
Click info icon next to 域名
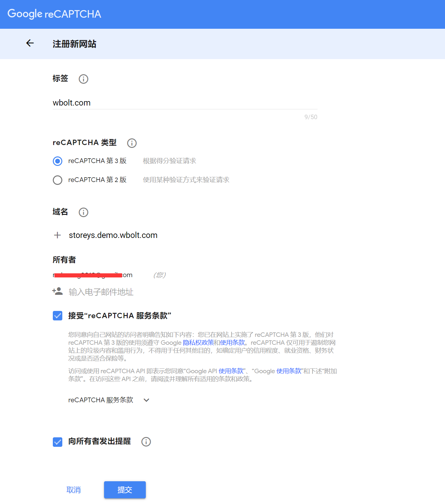(x=83, y=212)
